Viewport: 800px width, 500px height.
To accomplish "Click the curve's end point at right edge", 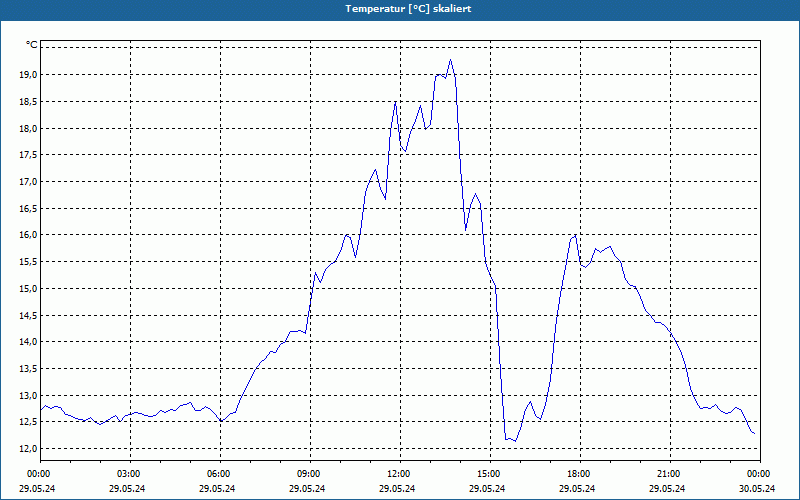I will [x=754, y=434].
